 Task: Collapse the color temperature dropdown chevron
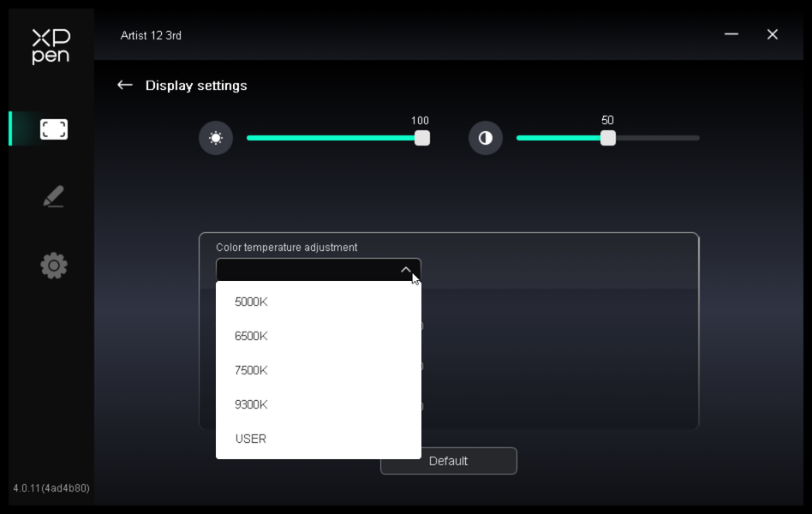tap(405, 270)
